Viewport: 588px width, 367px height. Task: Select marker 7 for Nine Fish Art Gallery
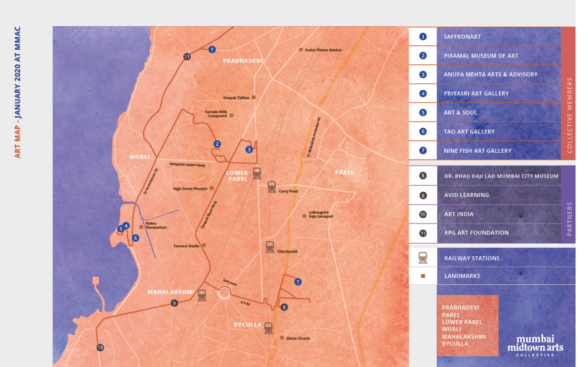298,282
